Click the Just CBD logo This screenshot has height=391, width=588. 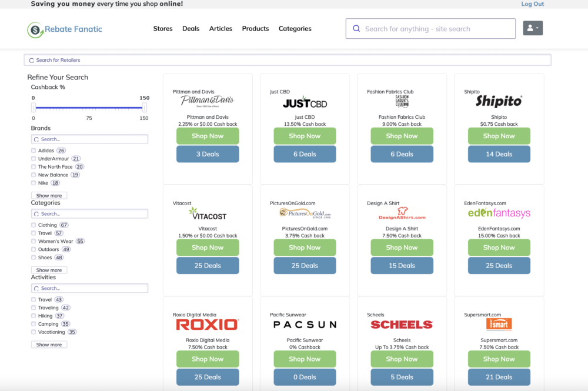tap(305, 102)
